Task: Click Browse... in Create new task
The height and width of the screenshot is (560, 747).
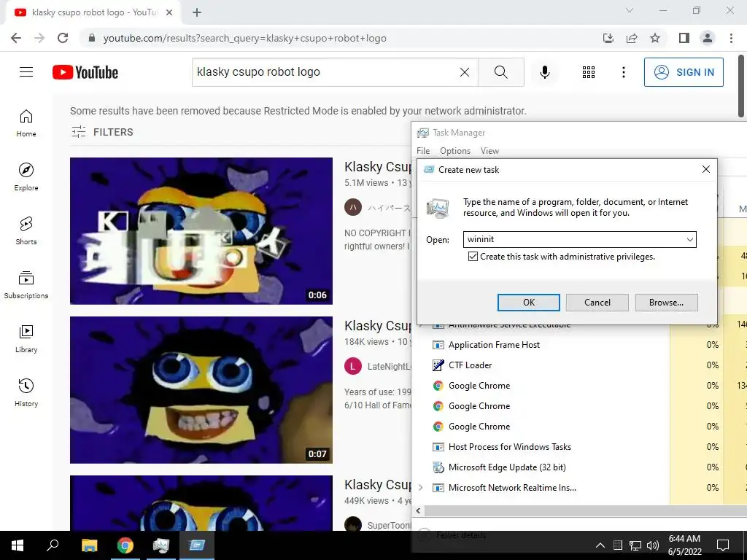Action: (667, 303)
